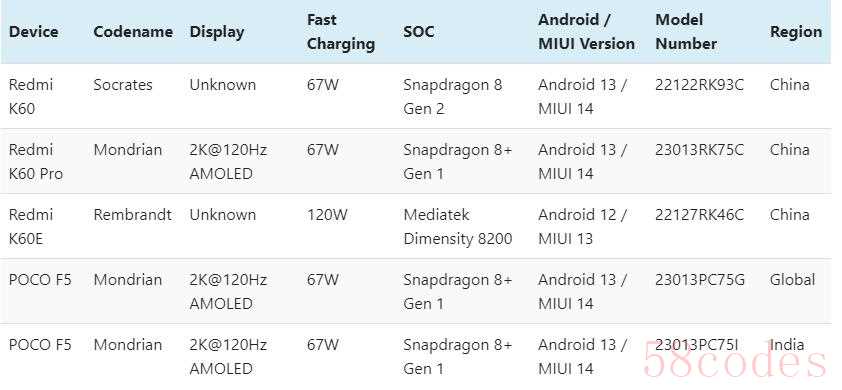Select the Fast Charging column header

(340, 32)
